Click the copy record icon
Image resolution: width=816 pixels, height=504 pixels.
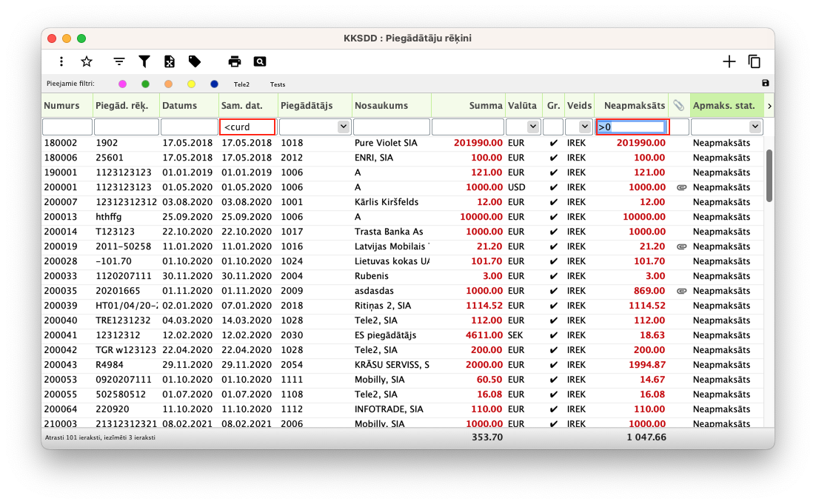pos(754,61)
